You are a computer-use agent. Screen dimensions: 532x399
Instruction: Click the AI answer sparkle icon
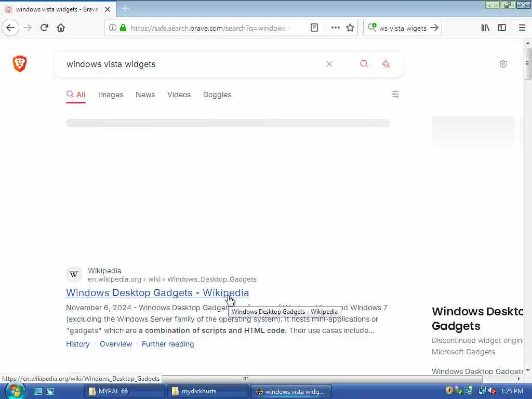(386, 64)
